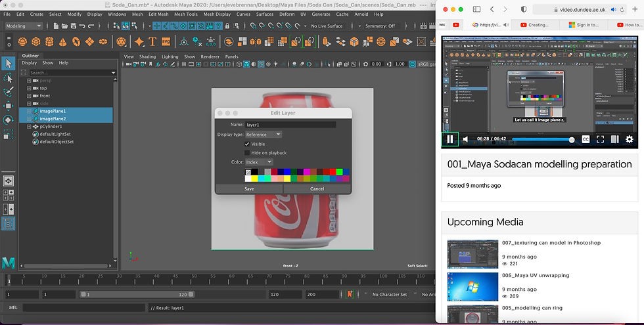The height and width of the screenshot is (325, 644).
Task: Open video settings gear
Action: [x=630, y=139]
